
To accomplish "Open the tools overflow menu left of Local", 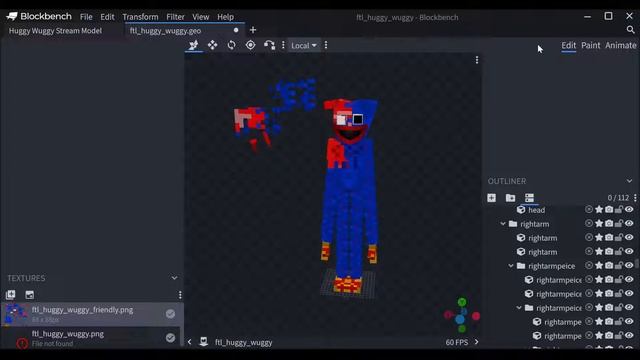I will (283, 45).
